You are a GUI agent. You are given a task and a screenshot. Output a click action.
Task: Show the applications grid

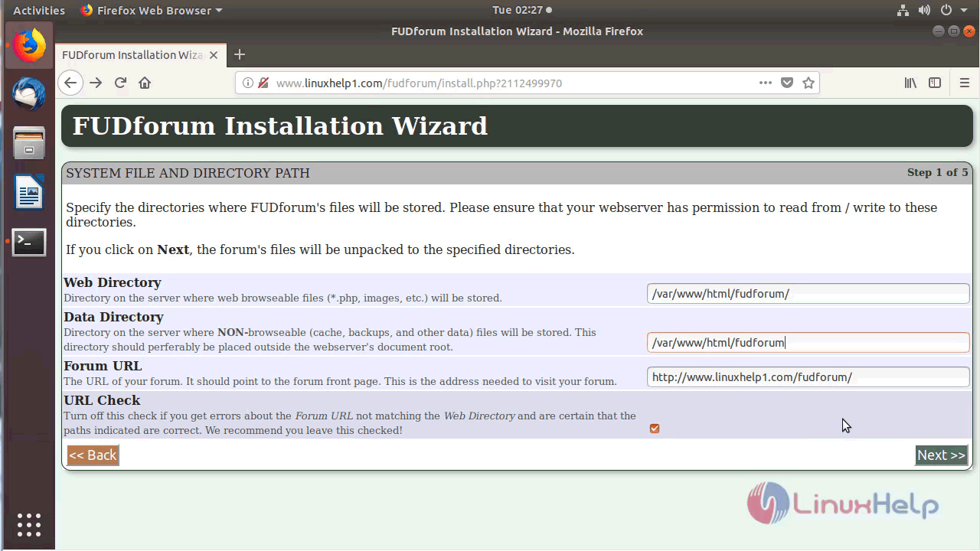29,525
